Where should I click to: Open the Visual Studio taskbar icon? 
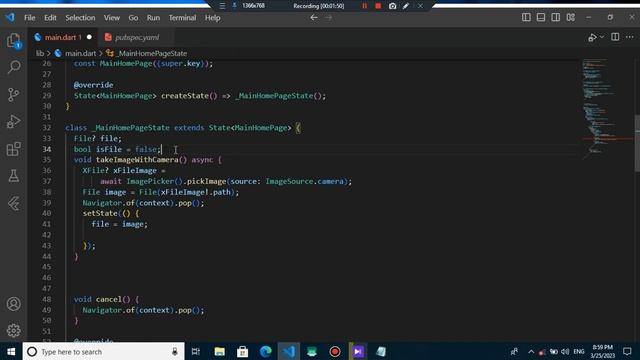[x=358, y=351]
